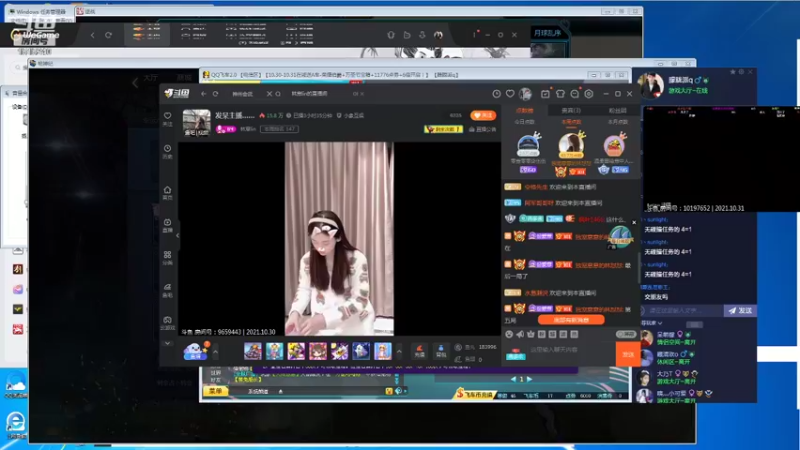Open the backpack icon beside gifts
800x450 pixels.
tap(441, 351)
